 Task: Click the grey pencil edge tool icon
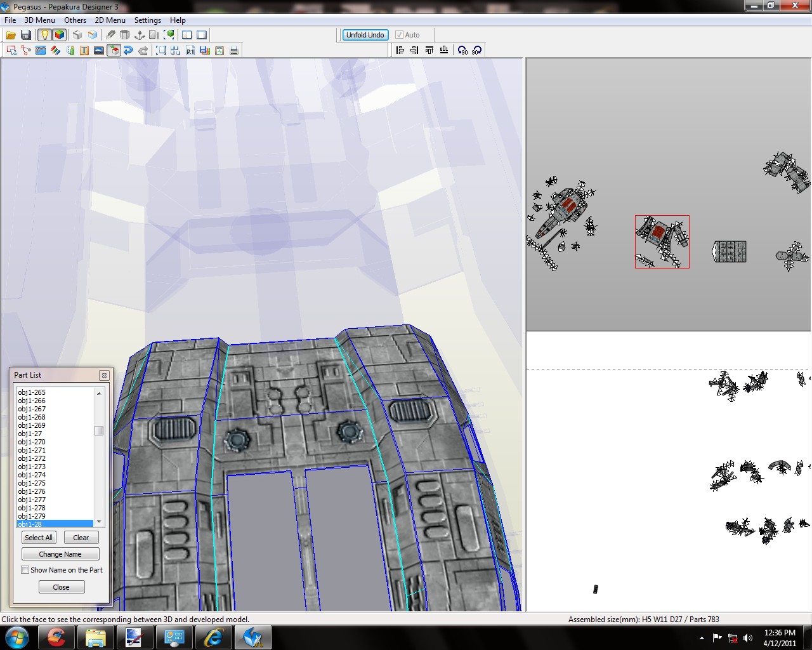tap(111, 35)
